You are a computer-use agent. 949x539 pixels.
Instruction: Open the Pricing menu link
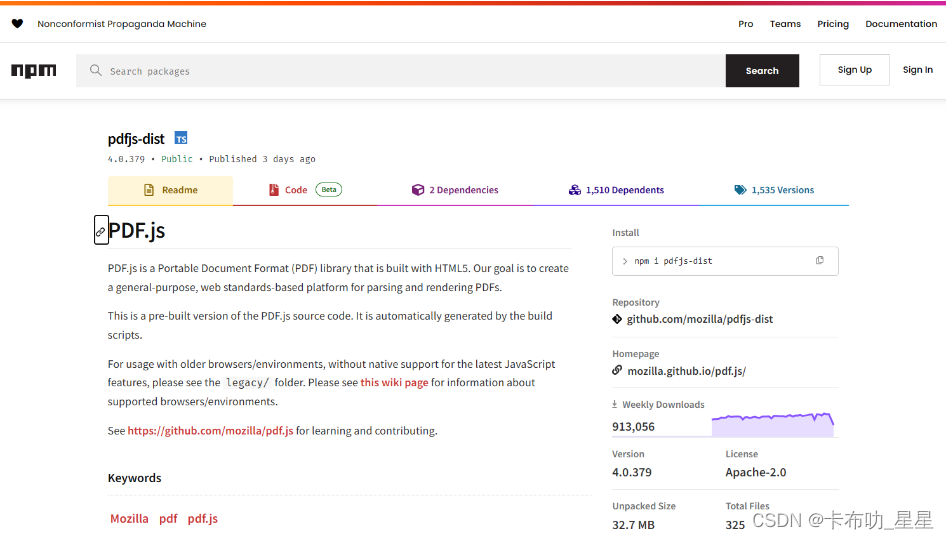coord(833,24)
